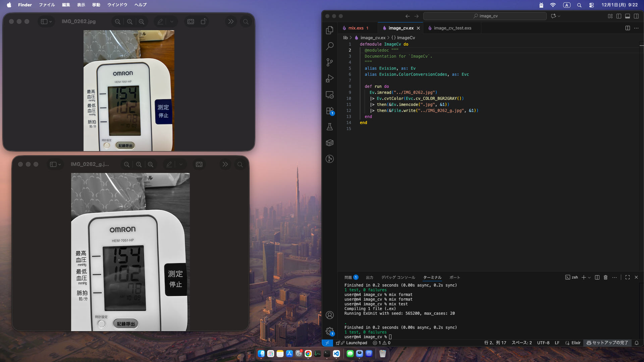The height and width of the screenshot is (362, 644).
Task: Split the terminal pane
Action: coord(597,277)
